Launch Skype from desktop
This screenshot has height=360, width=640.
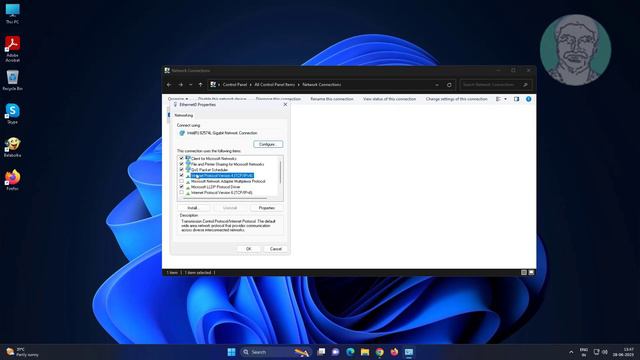point(13,113)
